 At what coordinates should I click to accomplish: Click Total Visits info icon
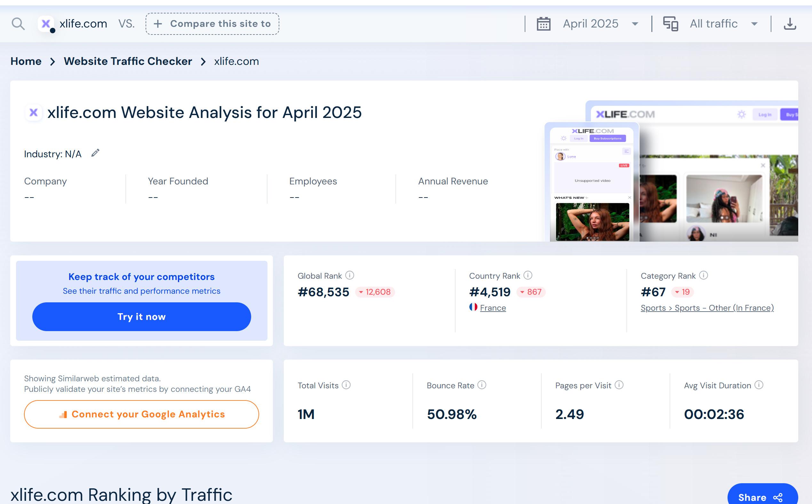(346, 385)
